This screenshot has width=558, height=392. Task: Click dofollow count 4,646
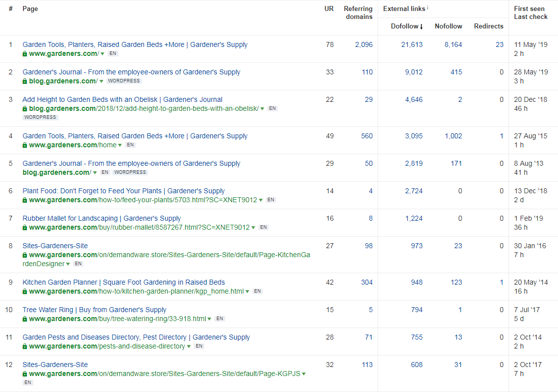point(414,99)
